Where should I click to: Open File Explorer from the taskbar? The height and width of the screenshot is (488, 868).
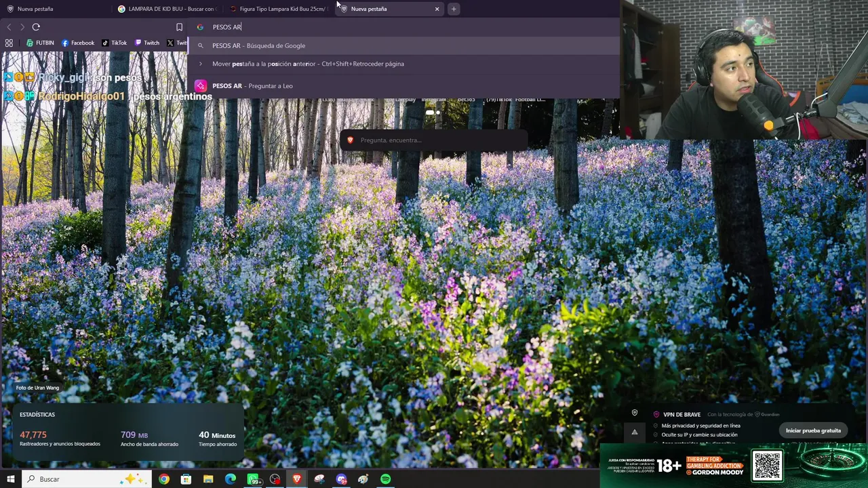pyautogui.click(x=208, y=479)
